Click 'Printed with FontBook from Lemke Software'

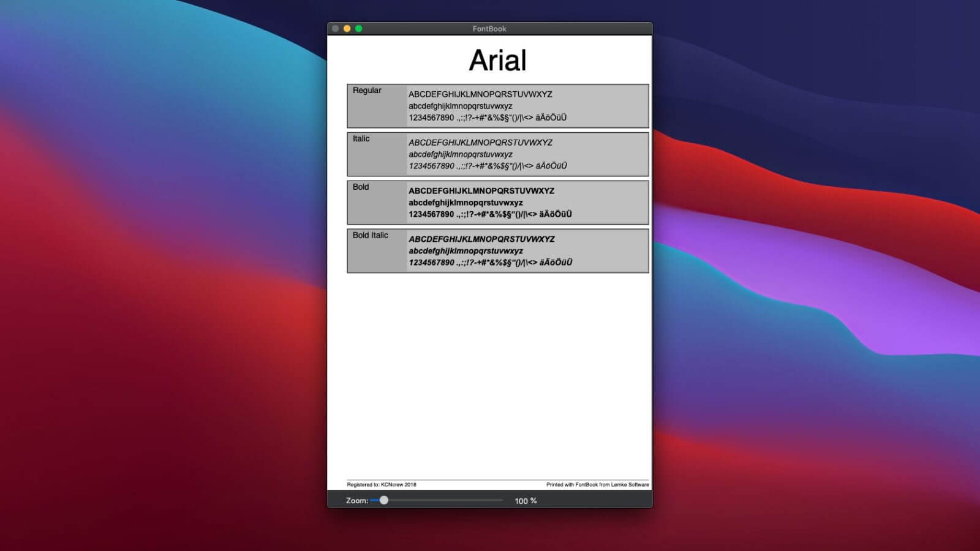[597, 484]
